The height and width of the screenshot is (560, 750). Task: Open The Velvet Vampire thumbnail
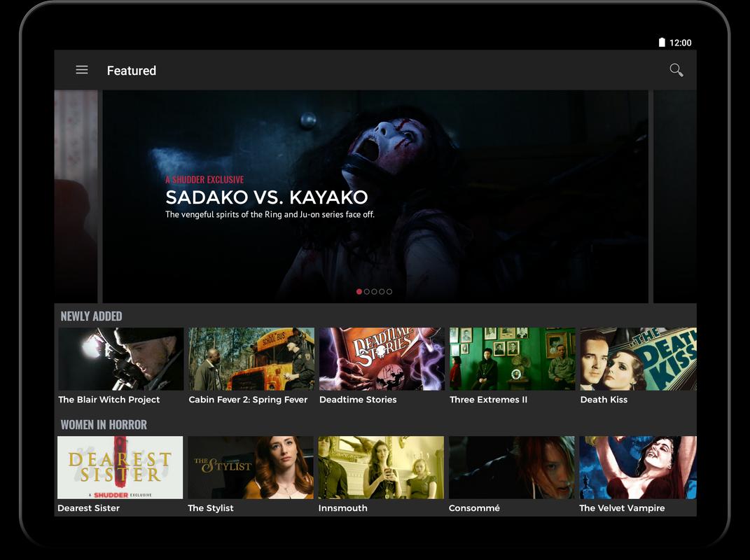(638, 467)
